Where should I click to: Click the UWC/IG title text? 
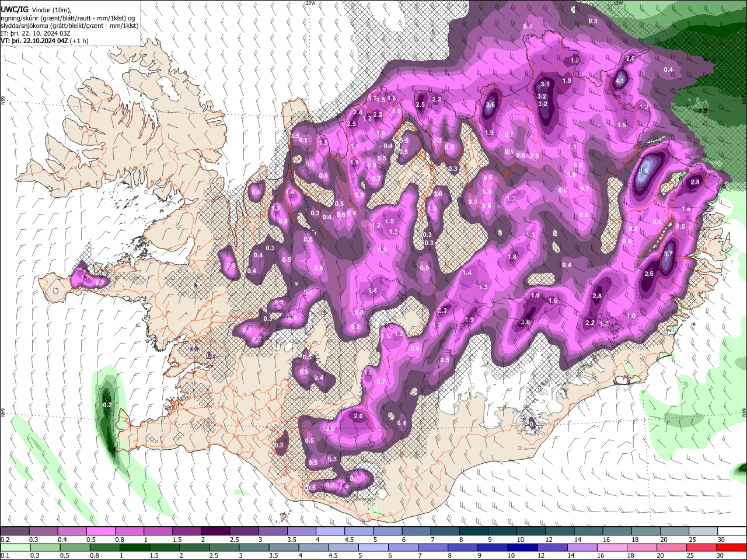(13, 9)
